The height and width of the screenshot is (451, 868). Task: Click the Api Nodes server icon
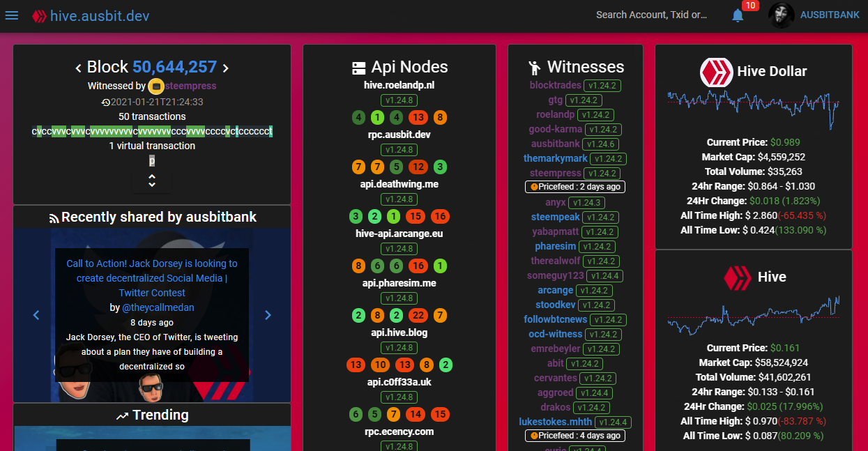coord(359,68)
